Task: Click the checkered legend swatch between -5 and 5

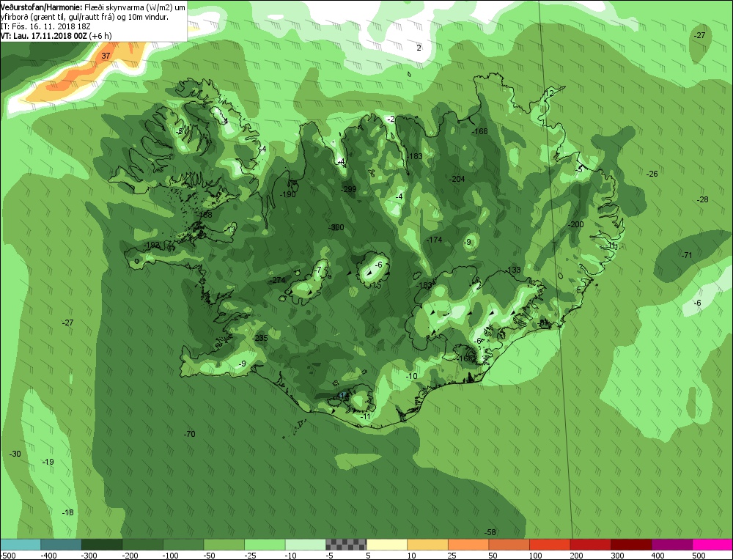Action: tap(346, 545)
